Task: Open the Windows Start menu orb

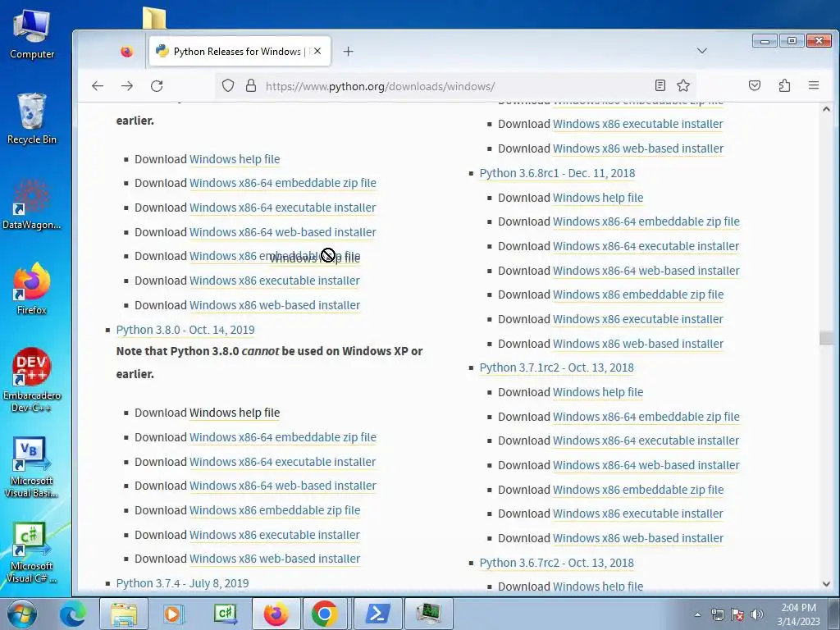Action: [x=22, y=614]
